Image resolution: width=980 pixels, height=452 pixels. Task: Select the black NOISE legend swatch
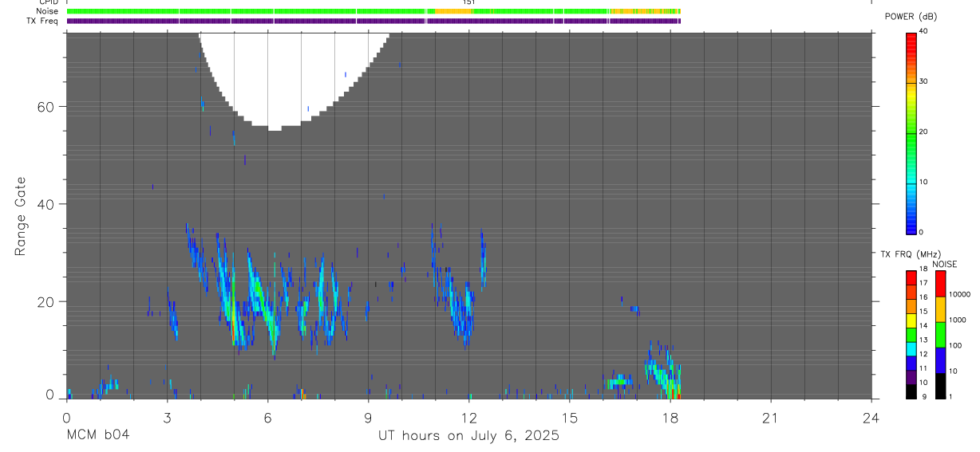940,386
